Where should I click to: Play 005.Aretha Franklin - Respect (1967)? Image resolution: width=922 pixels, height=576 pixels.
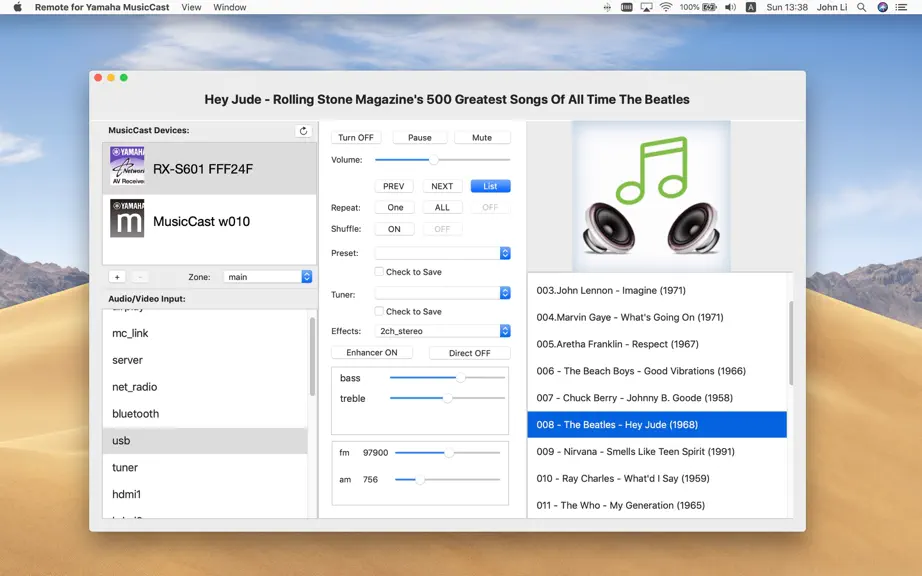click(x=657, y=344)
